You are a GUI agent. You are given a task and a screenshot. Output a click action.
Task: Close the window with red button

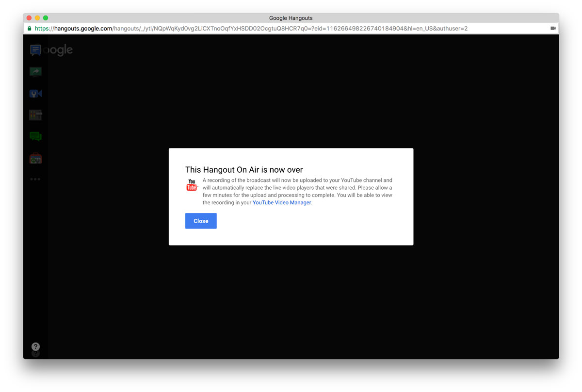click(x=29, y=18)
